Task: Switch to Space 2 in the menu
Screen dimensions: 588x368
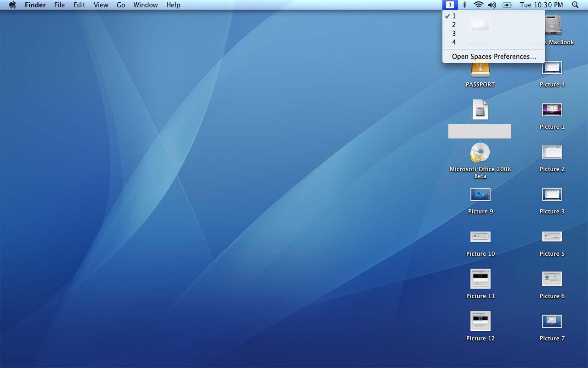Action: pos(454,25)
